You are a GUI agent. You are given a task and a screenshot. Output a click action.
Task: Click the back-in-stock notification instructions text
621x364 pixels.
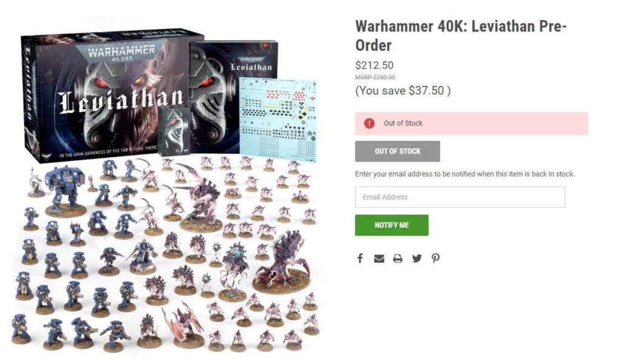(465, 174)
